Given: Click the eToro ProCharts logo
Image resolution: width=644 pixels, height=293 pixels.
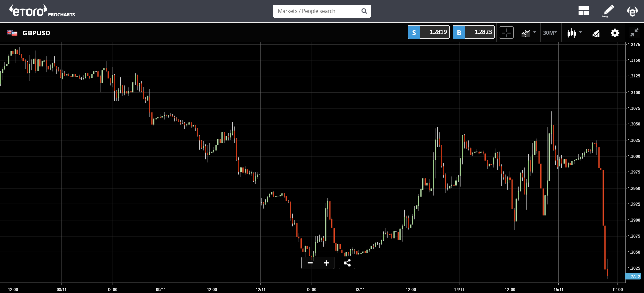Looking at the screenshot, I should tap(42, 11).
